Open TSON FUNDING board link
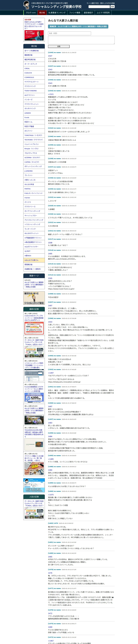 pos(34,91)
